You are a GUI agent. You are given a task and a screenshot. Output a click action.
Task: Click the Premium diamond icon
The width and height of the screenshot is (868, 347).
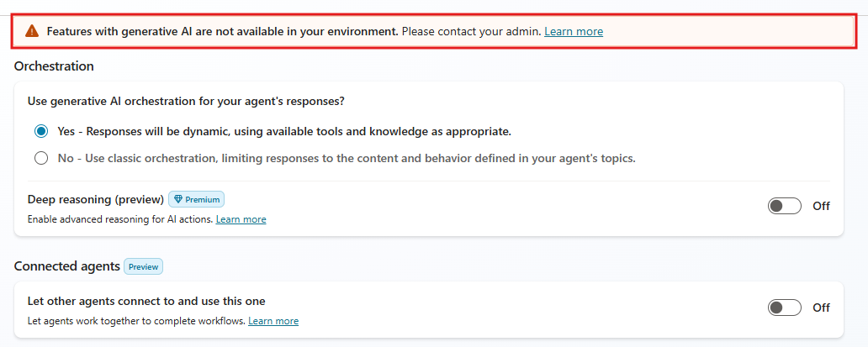[177, 200]
